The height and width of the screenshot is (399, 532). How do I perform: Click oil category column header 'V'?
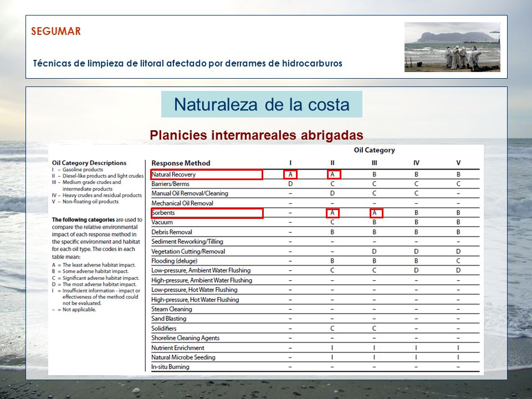click(x=458, y=163)
